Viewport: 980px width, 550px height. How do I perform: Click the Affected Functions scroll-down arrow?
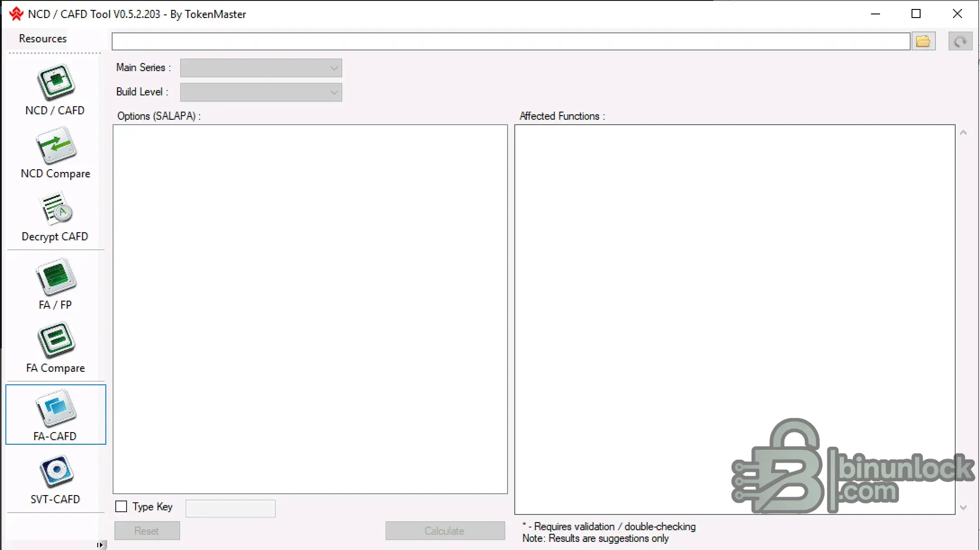pos(963,507)
